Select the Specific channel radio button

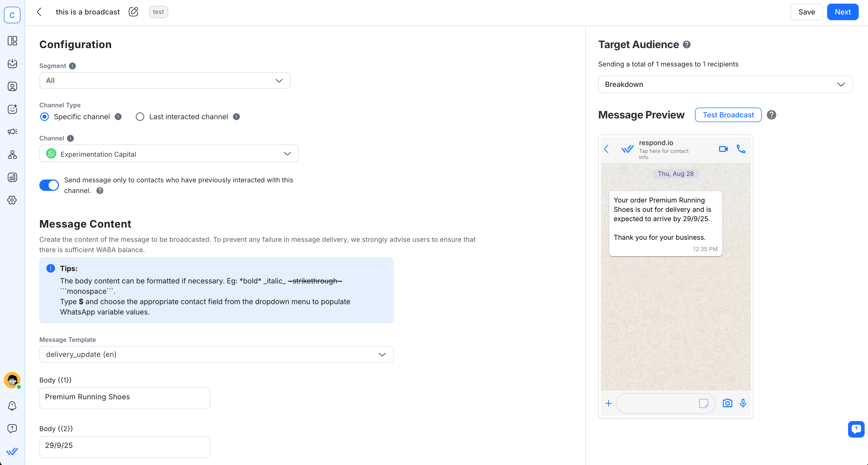pyautogui.click(x=44, y=117)
